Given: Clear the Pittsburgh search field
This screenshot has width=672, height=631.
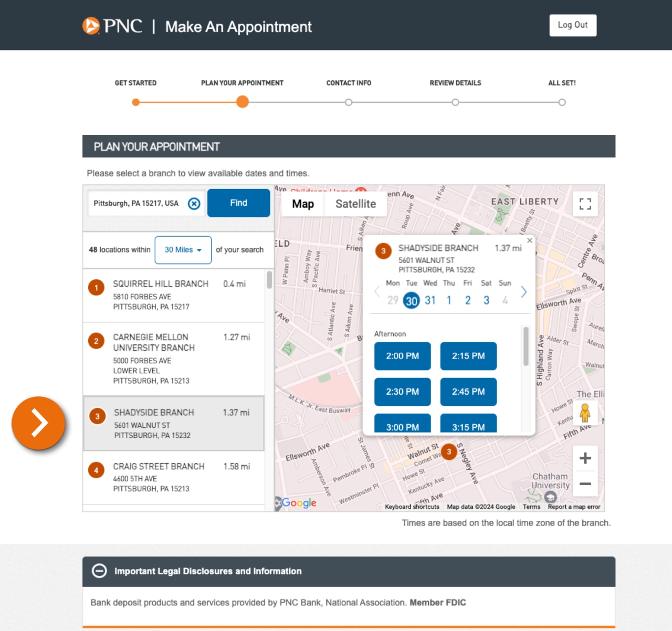Looking at the screenshot, I should click(x=194, y=203).
